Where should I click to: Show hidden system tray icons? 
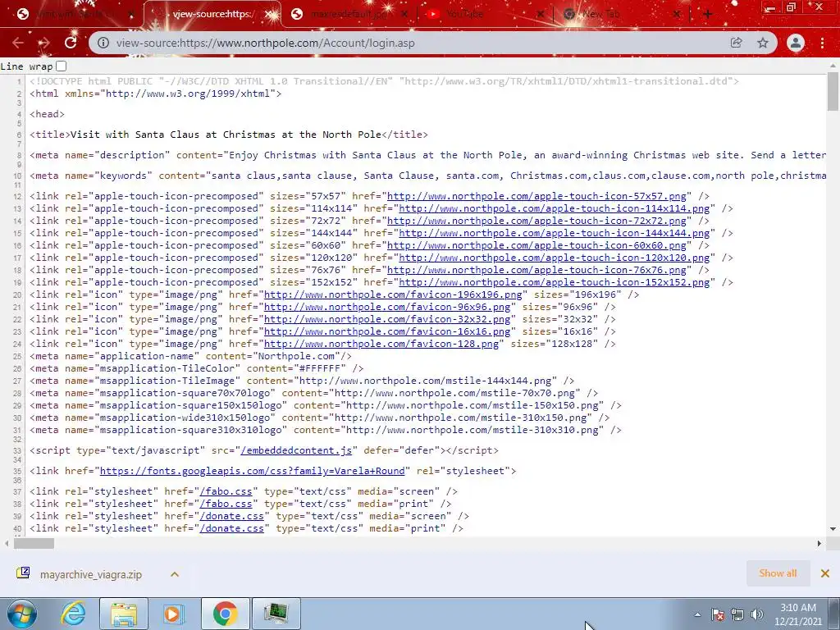[x=697, y=614]
